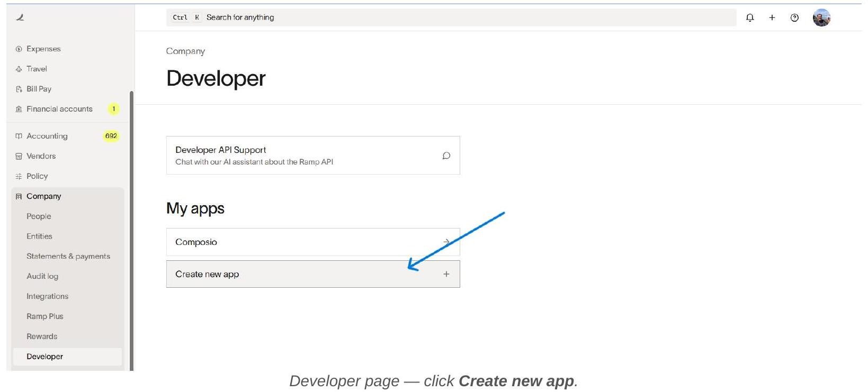Click Create new app button
This screenshot has height=392, width=868.
click(x=313, y=274)
